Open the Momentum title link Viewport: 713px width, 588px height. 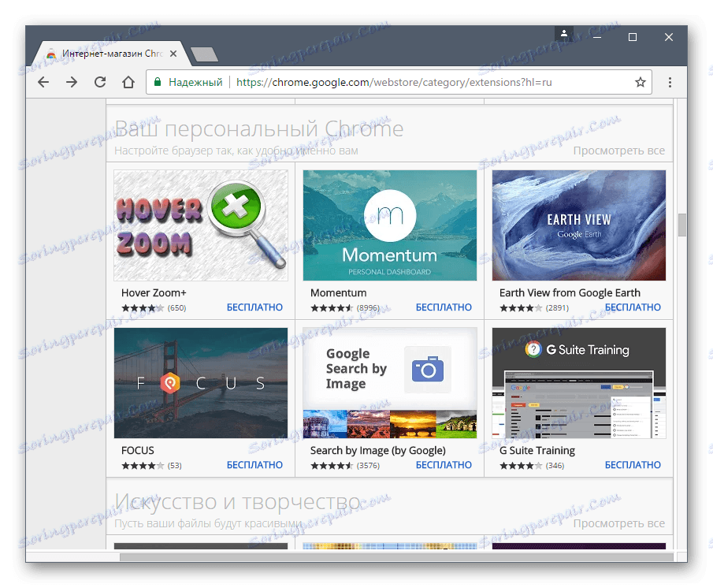pyautogui.click(x=338, y=293)
